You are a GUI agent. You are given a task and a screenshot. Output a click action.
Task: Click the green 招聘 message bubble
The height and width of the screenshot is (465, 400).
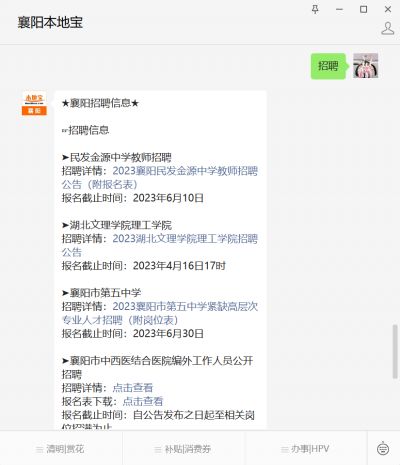coord(328,66)
